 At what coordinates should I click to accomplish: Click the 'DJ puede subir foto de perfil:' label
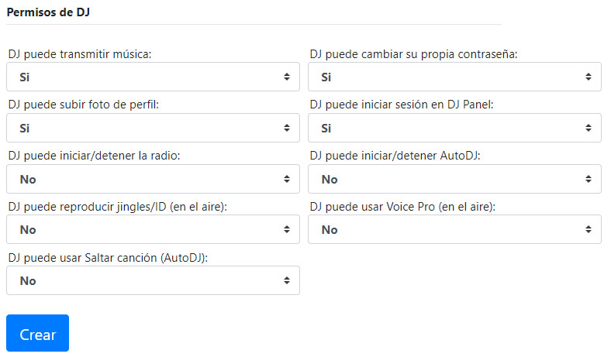point(83,105)
